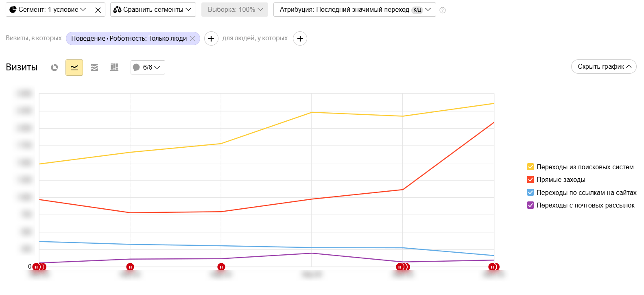Toggle 'Переходы по ссылкам на сайтах' checkbox
Image resolution: width=644 pixels, height=295 pixels.
pyautogui.click(x=530, y=192)
